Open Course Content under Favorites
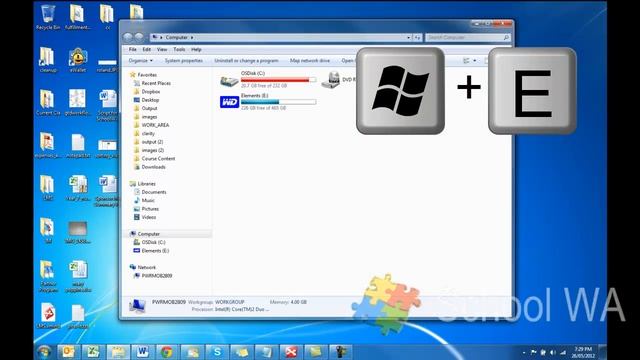Image resolution: width=640 pixels, height=360 pixels. [x=158, y=158]
